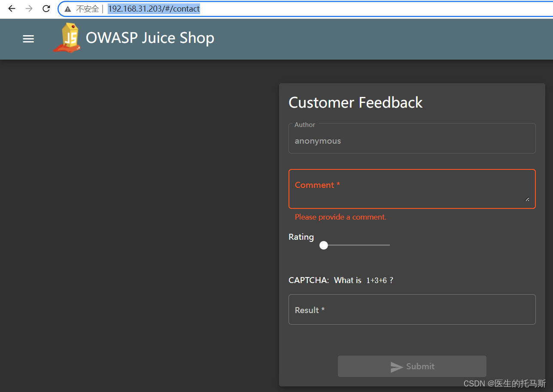Click the Author field showing anonymous
This screenshot has height=392, width=553.
click(x=412, y=139)
